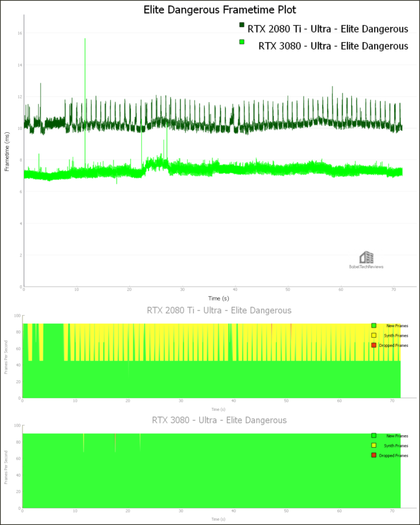The image size is (420, 525).
Task: Click the 100 tick on RTX 3080 chart y-axis
Action: pyautogui.click(x=17, y=425)
